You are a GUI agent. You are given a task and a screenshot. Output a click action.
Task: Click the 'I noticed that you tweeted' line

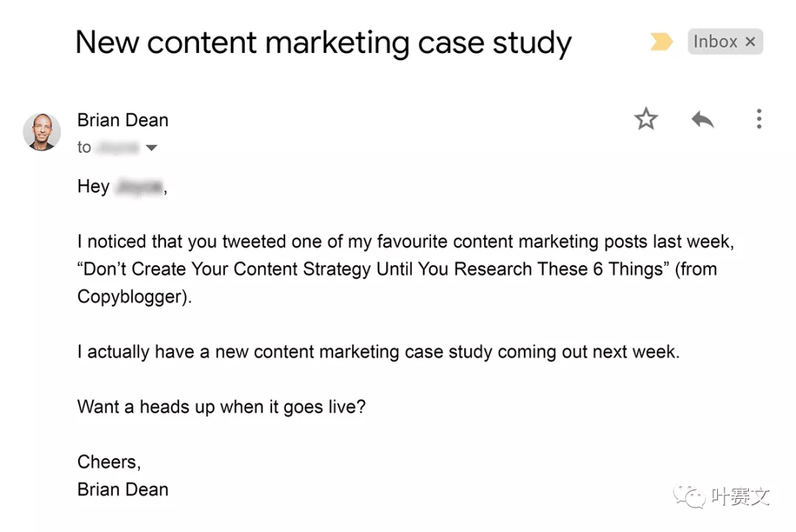click(x=405, y=242)
